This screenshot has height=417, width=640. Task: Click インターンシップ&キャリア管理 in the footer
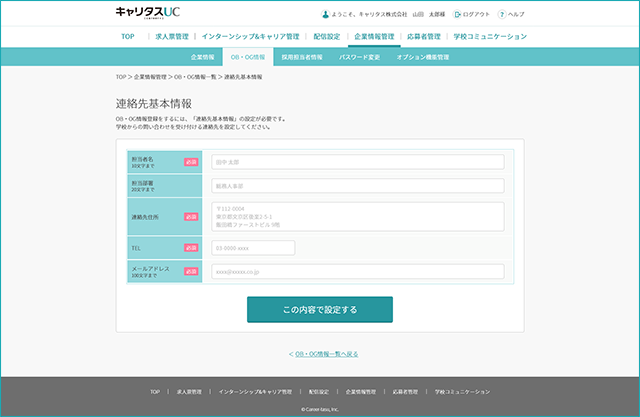(255, 392)
